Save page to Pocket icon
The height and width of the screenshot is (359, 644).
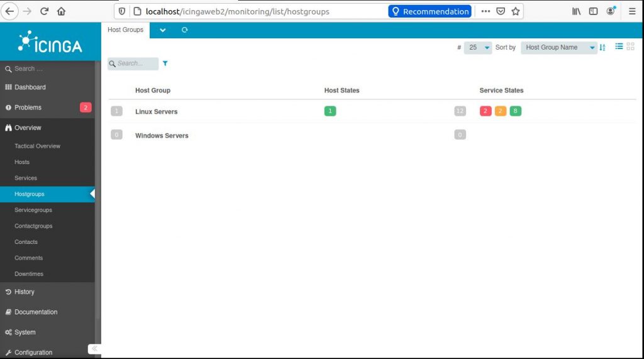coord(501,11)
